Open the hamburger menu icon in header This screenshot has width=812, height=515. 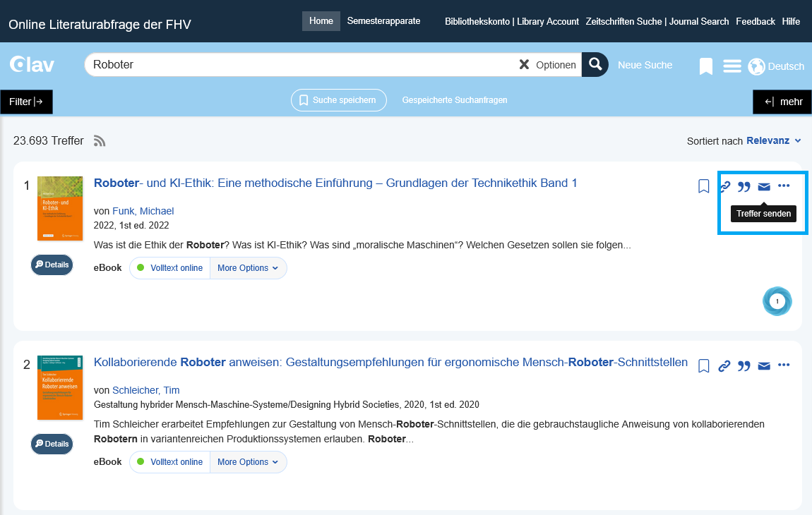coord(732,66)
